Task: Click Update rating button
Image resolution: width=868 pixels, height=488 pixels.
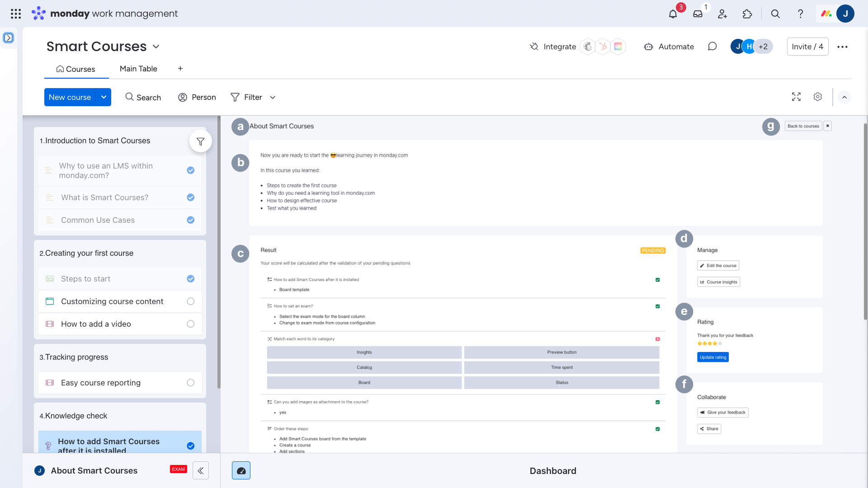Action: 713,357
